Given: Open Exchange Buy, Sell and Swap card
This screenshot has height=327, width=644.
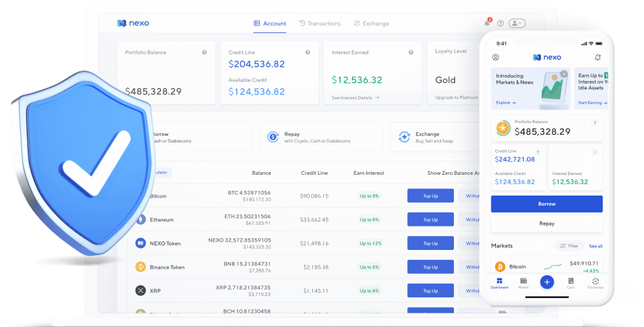Looking at the screenshot, I should (x=435, y=137).
